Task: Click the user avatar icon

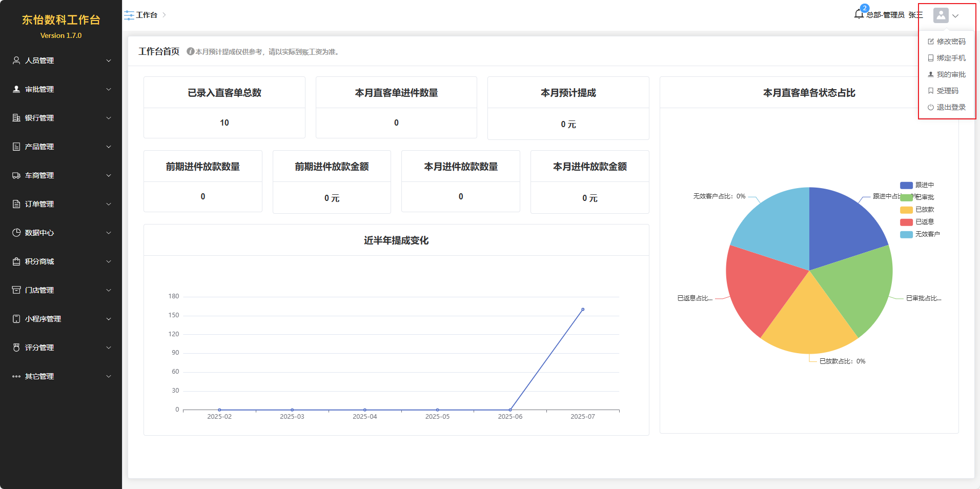Action: 941,15
